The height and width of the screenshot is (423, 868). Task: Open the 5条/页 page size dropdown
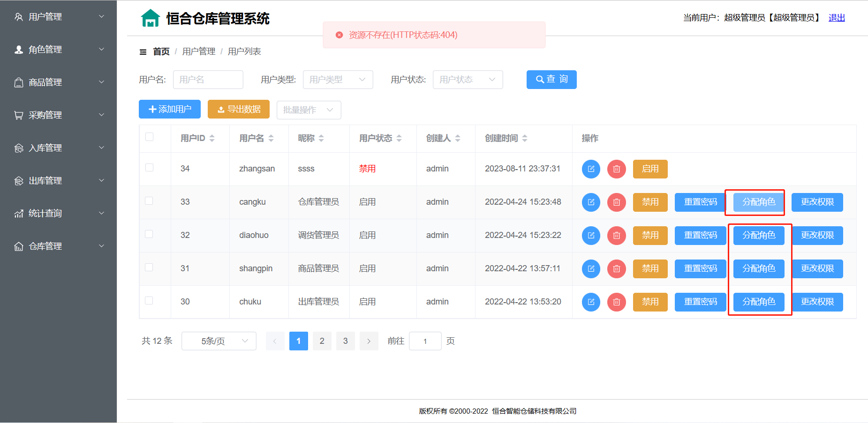[x=219, y=341]
